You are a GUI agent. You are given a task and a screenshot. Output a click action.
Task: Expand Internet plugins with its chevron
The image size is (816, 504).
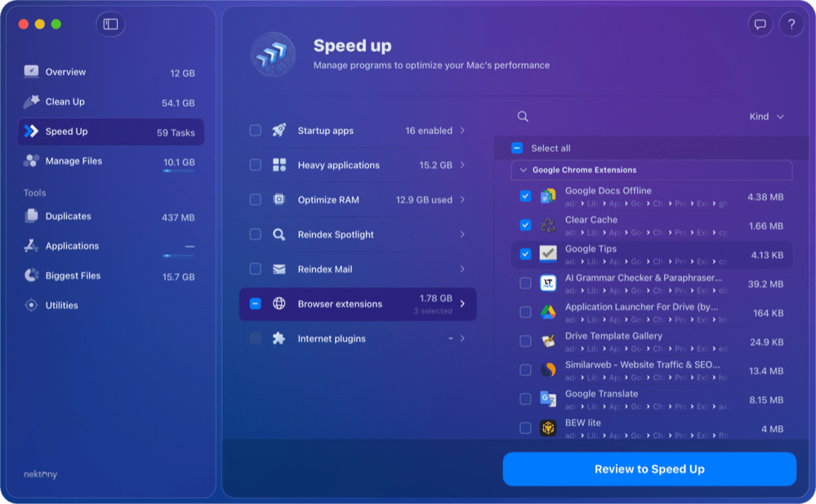coord(462,338)
